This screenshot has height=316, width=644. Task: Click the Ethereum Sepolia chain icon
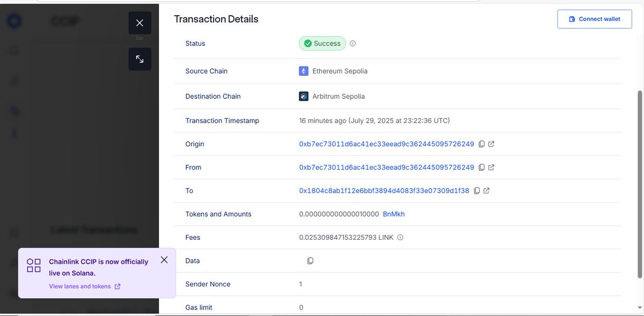304,71
